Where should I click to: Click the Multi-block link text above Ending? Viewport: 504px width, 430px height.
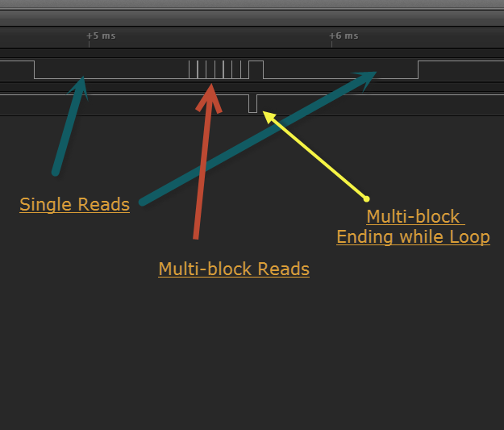click(x=413, y=217)
